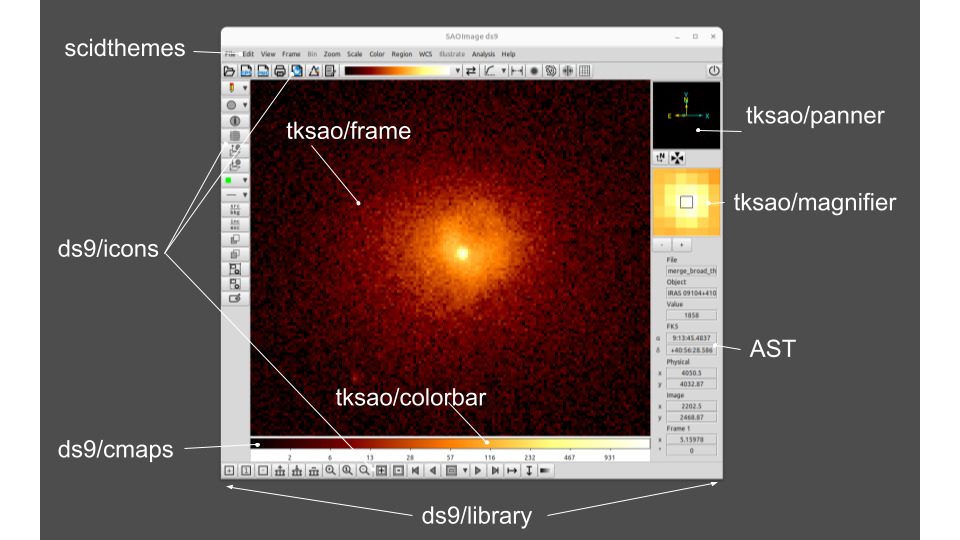Click the Value field showing 1858

[x=691, y=315]
